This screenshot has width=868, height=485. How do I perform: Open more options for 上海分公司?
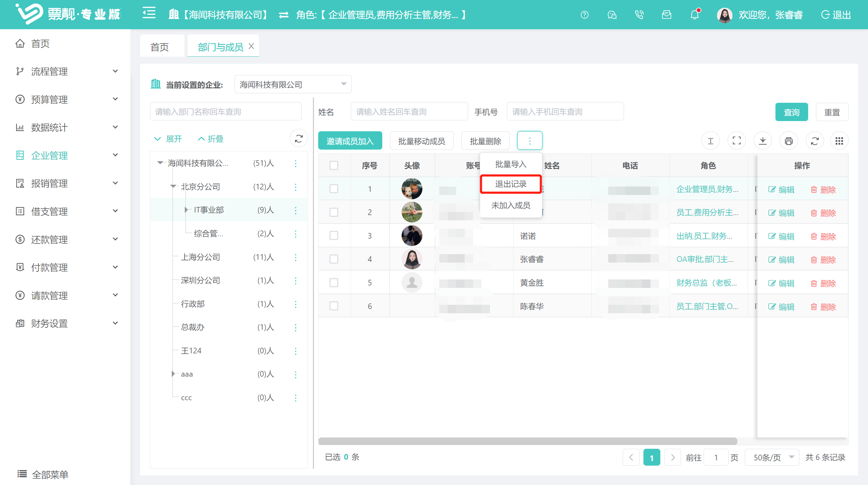[296, 257]
